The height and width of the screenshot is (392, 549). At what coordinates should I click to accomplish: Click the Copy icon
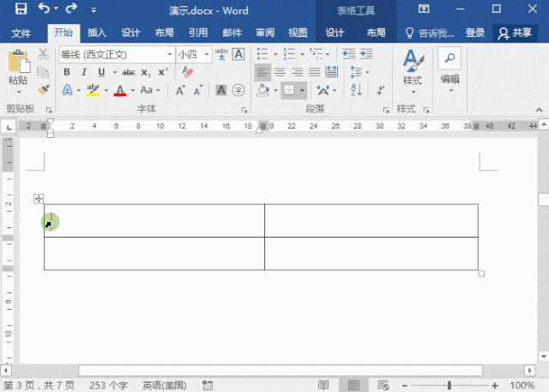pyautogui.click(x=43, y=72)
